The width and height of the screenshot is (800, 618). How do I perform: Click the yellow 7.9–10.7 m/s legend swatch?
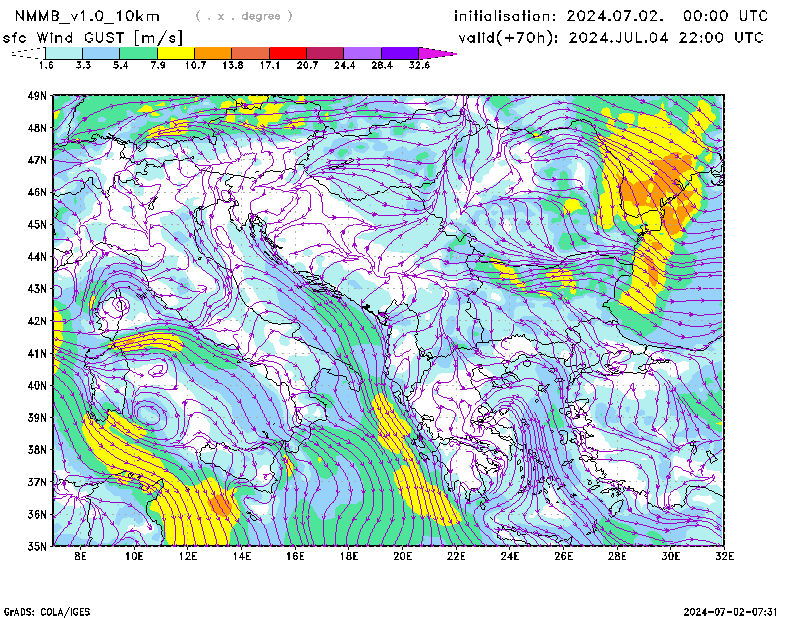(x=175, y=52)
